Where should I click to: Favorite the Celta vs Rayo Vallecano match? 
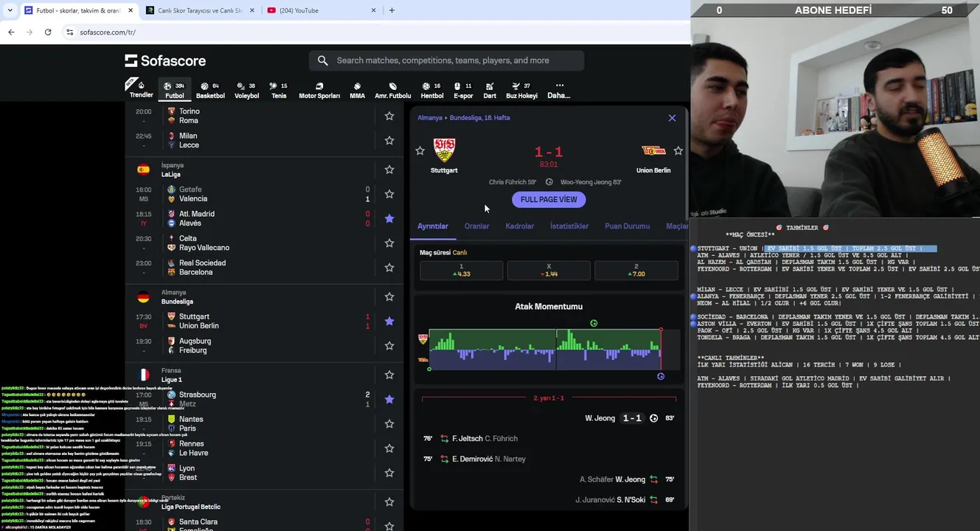coord(389,243)
